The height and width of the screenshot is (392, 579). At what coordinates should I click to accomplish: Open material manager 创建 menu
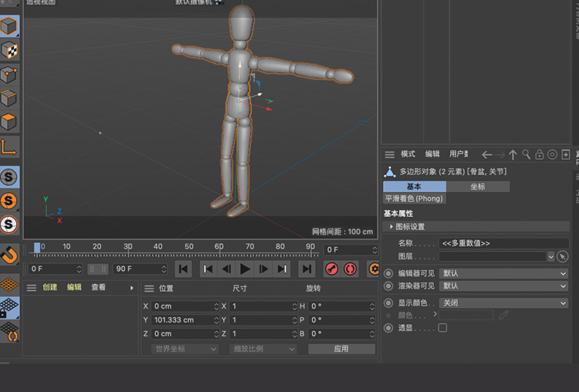coord(50,287)
